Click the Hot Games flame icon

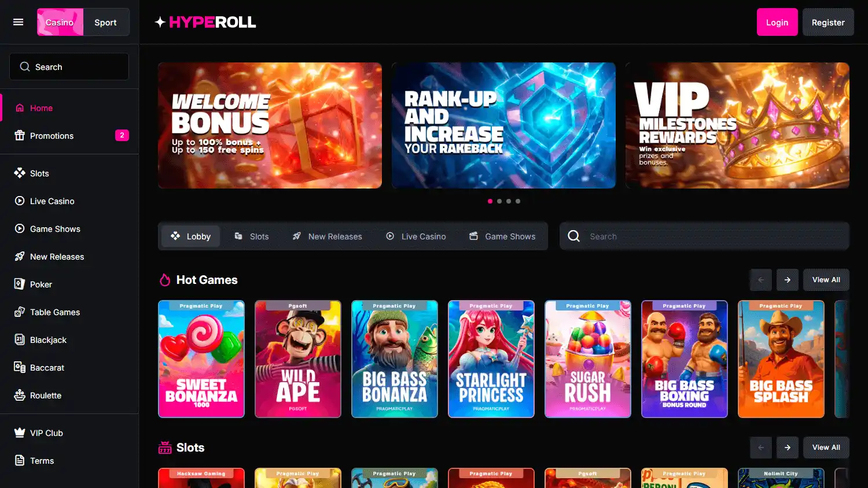(x=165, y=280)
